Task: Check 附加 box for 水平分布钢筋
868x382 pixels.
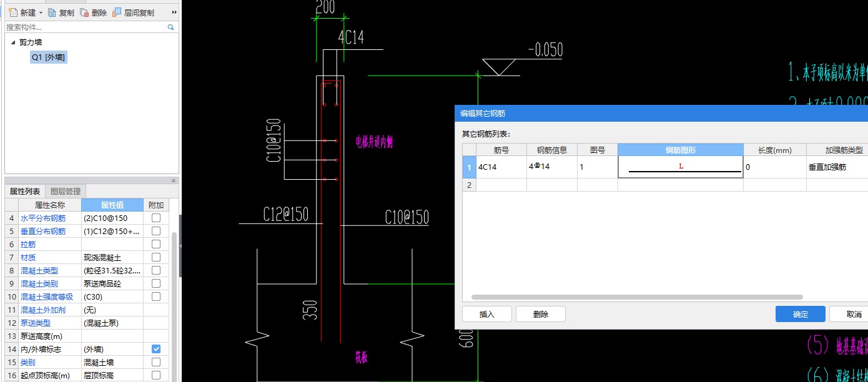Action: pos(156,218)
